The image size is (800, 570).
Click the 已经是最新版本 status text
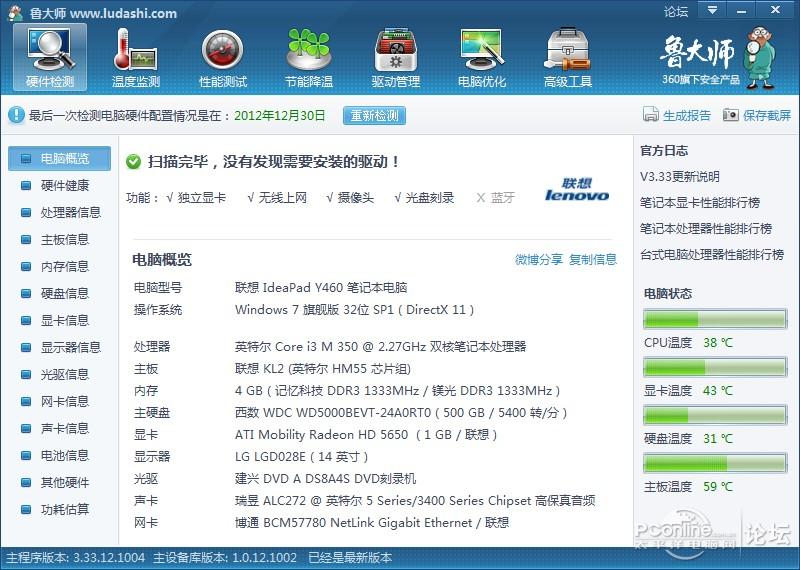coord(351,558)
